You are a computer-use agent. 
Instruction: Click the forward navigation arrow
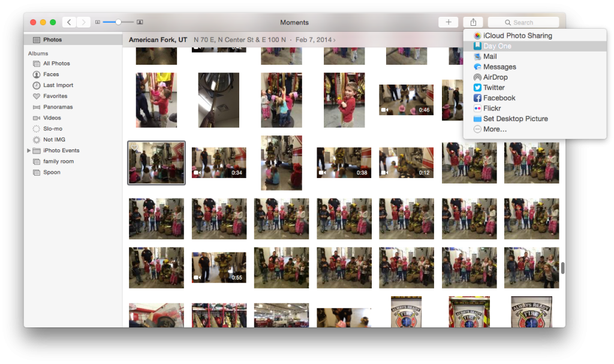click(83, 22)
